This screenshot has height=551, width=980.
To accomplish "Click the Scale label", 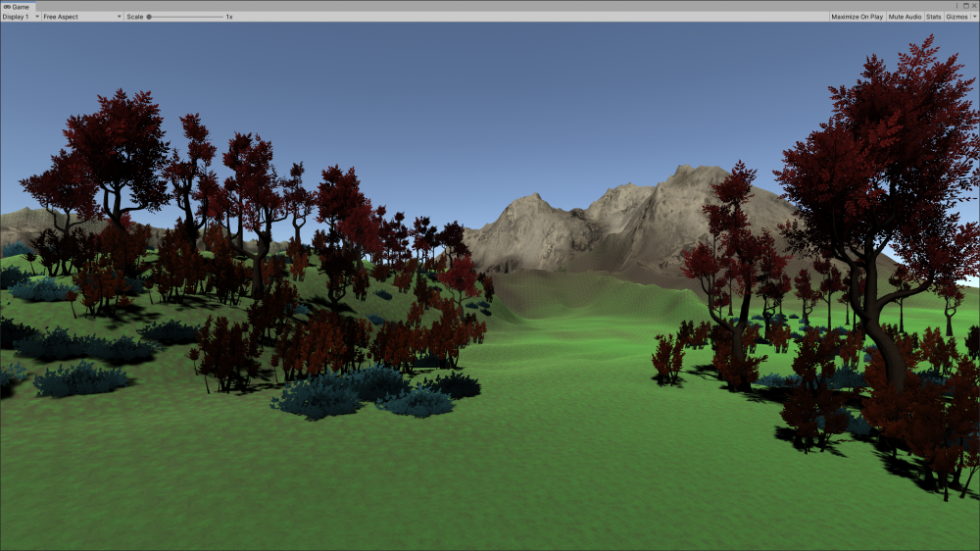I will tap(135, 17).
